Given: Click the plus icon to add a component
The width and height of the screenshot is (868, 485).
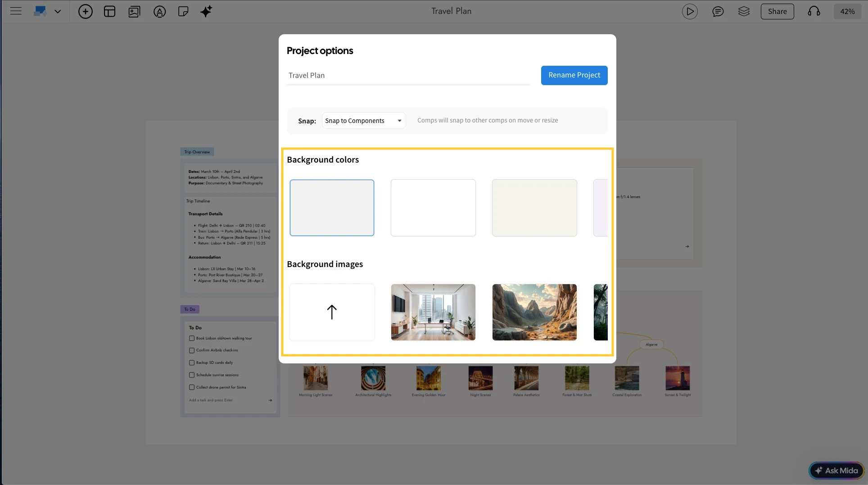Looking at the screenshot, I should click(x=86, y=11).
